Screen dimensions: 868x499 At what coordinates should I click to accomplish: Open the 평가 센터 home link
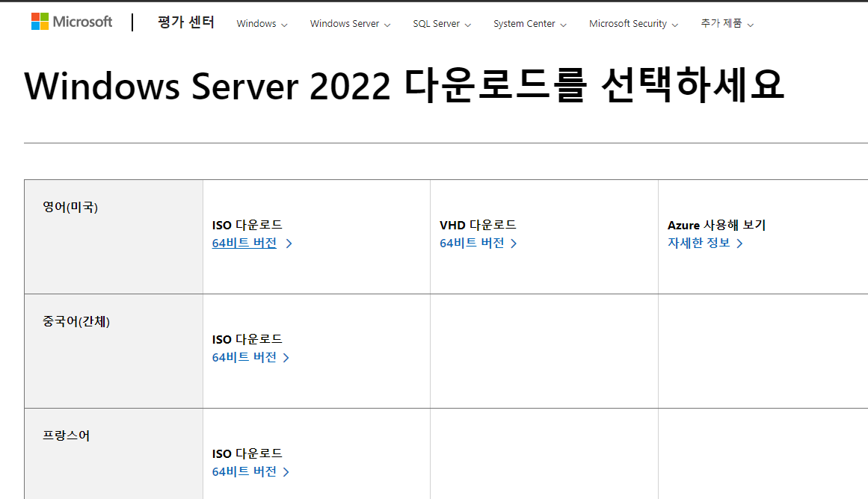tap(185, 22)
